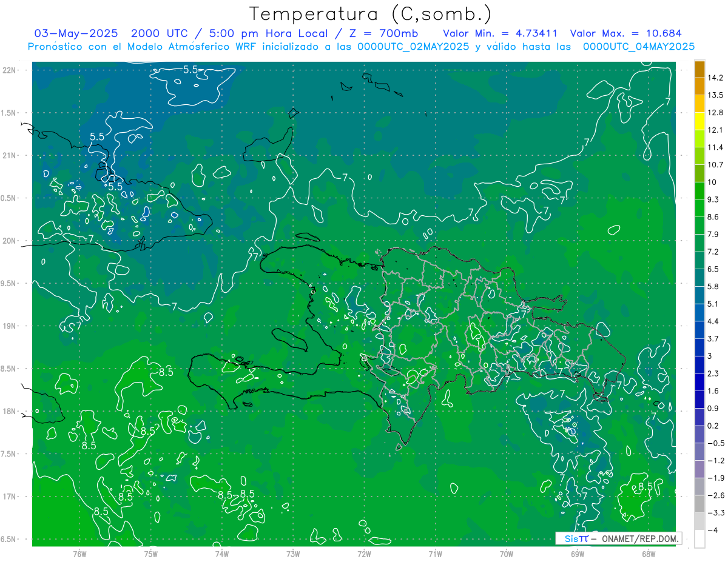The image size is (728, 562).
Task: Click the "1.6" colorbar value
Action: click(x=713, y=391)
